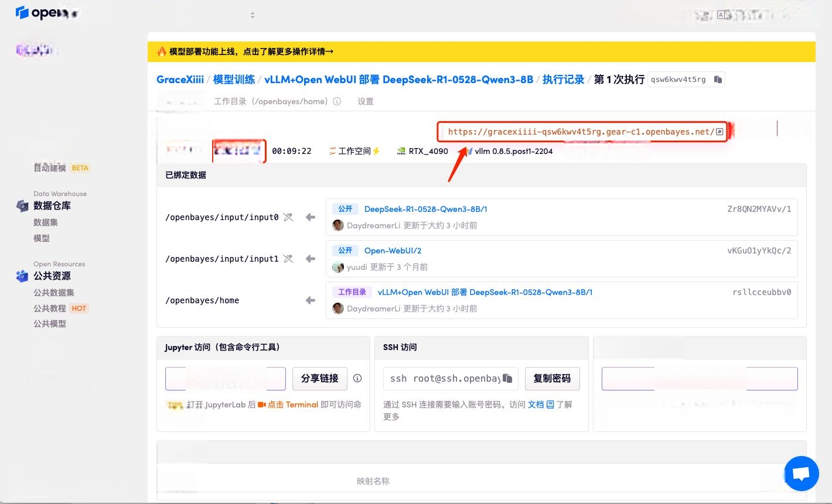Click yuudi avatar under Open-WebUI/2
This screenshot has width=832, height=504.
(x=338, y=267)
